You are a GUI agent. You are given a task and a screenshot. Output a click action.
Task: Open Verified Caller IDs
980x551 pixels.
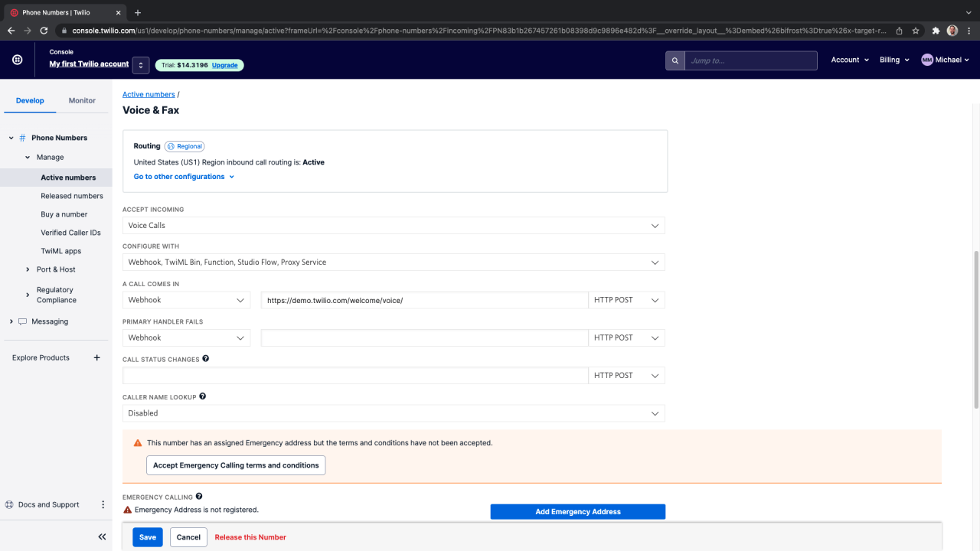pyautogui.click(x=70, y=233)
